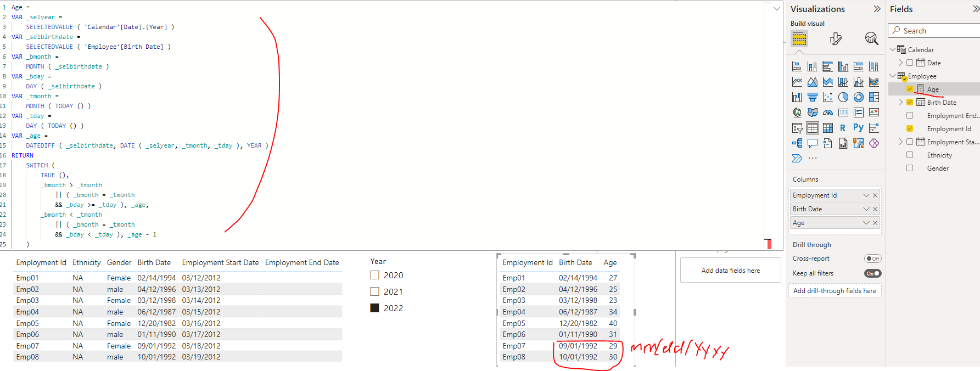The width and height of the screenshot is (980, 371).
Task: Open the Format visual paintbrush tab
Action: click(x=836, y=38)
